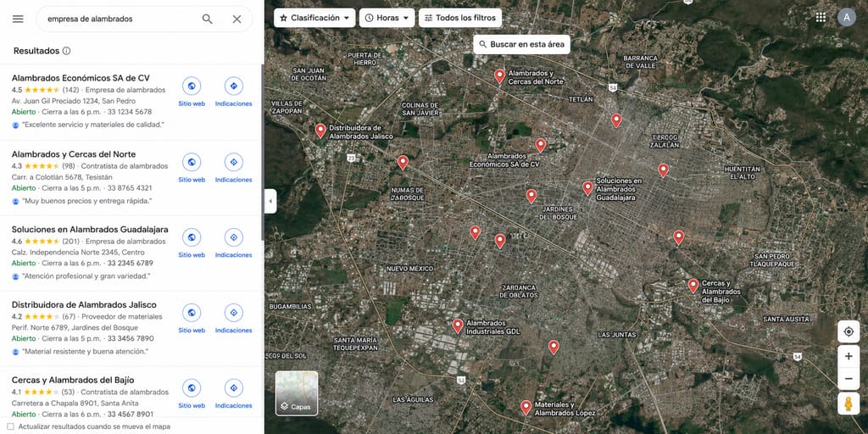This screenshot has height=434, width=868.
Task: Click review "Atención profesional y gran variedad."
Action: [86, 276]
